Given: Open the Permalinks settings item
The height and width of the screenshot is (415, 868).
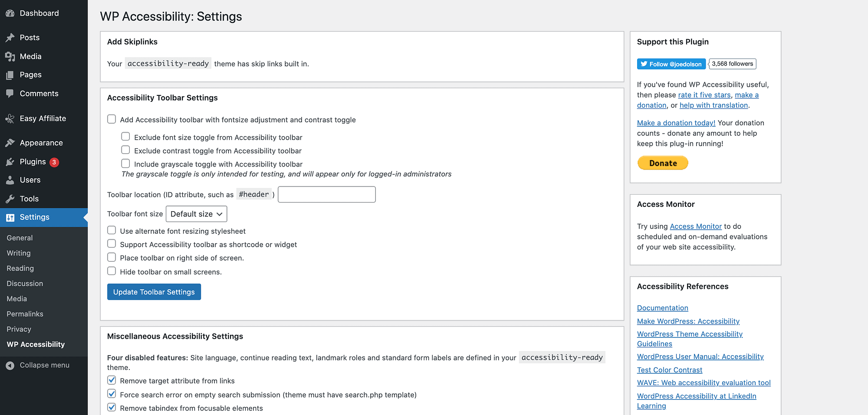Looking at the screenshot, I should click(25, 314).
